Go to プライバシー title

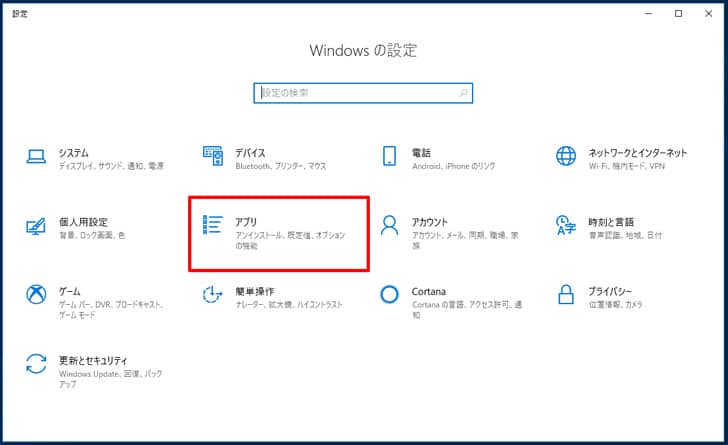point(610,291)
